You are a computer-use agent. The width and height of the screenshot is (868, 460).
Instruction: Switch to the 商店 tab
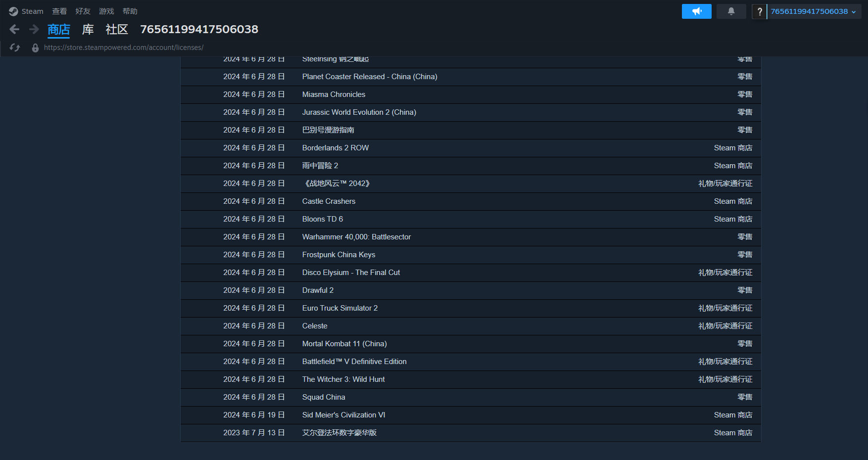(59, 30)
